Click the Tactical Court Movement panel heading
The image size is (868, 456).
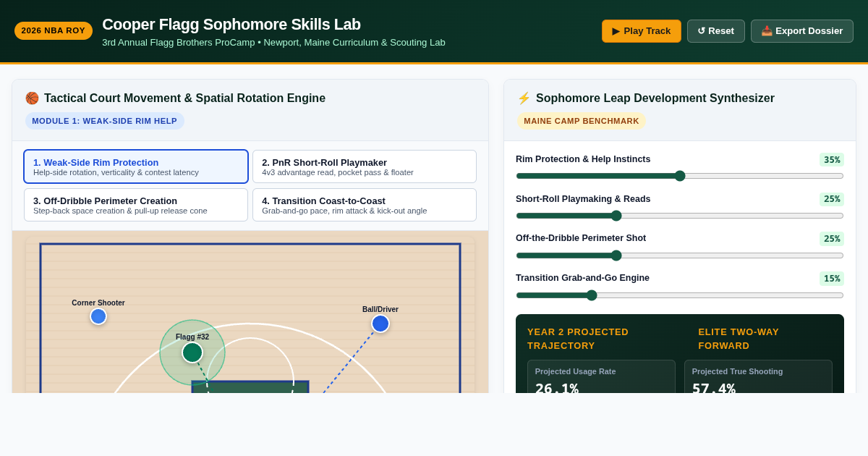pos(184,98)
